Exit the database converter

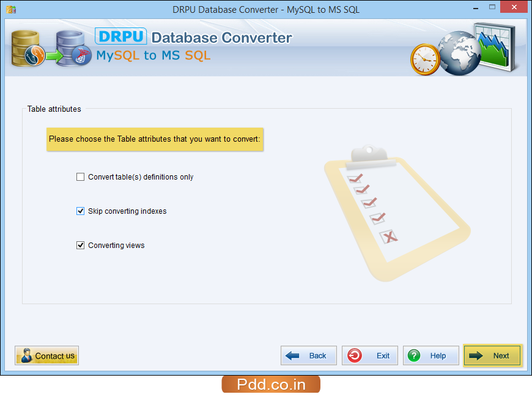pos(370,355)
